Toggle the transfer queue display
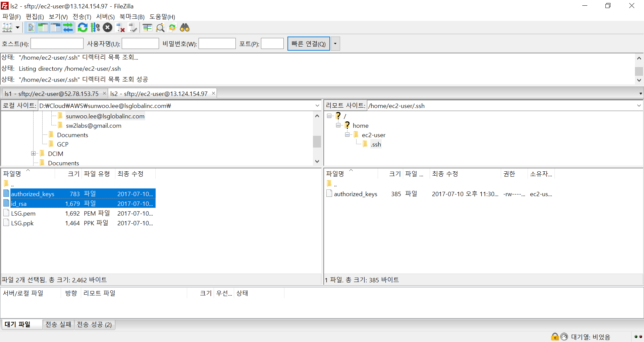644x342 pixels. (x=68, y=27)
